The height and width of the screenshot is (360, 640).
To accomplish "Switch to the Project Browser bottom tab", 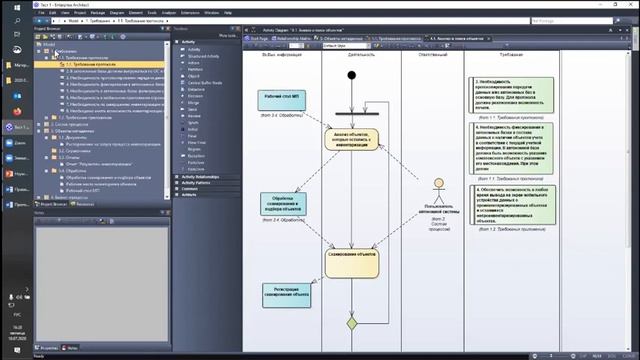I will click(x=51, y=204).
